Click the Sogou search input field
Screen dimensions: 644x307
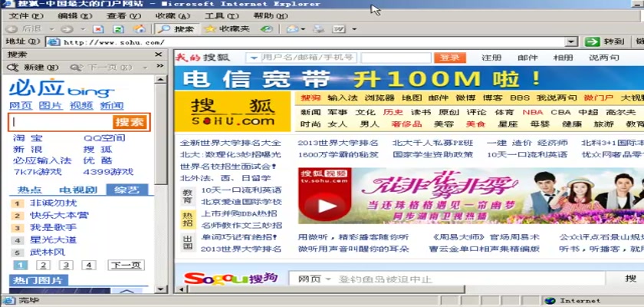[x=470, y=279]
